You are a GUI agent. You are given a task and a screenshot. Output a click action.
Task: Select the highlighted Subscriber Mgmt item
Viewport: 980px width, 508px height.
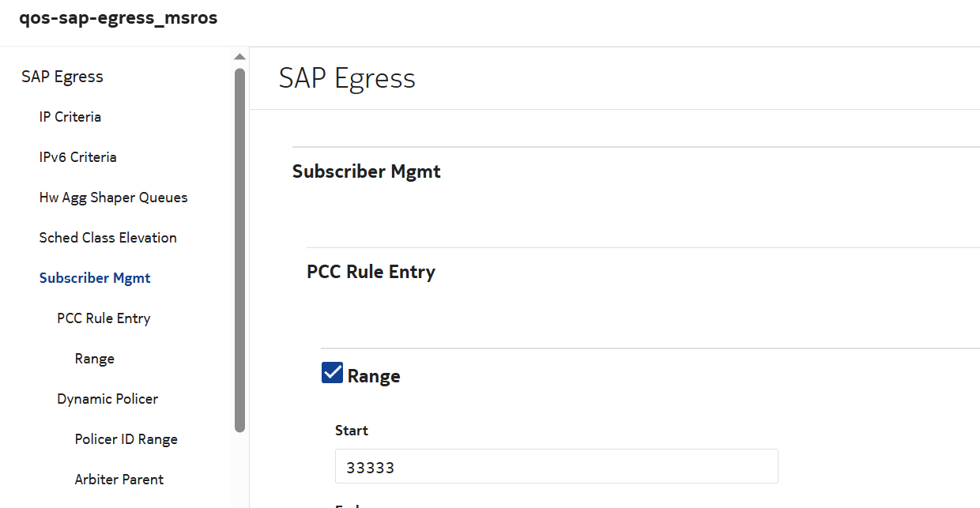click(x=95, y=278)
